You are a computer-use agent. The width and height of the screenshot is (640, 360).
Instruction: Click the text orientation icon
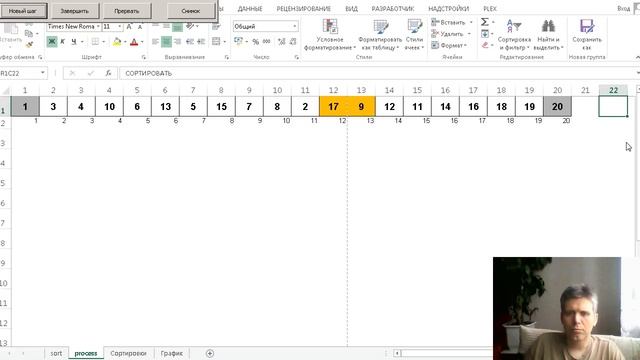point(190,27)
